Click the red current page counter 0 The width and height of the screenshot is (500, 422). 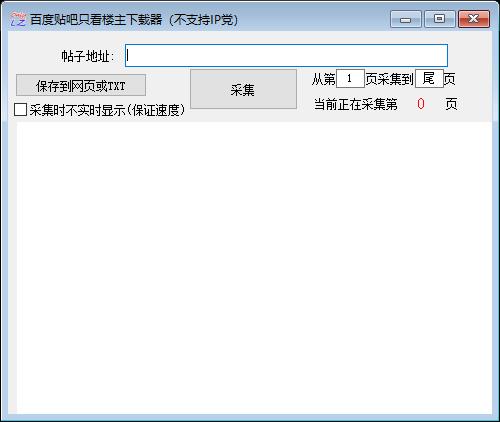(421, 104)
